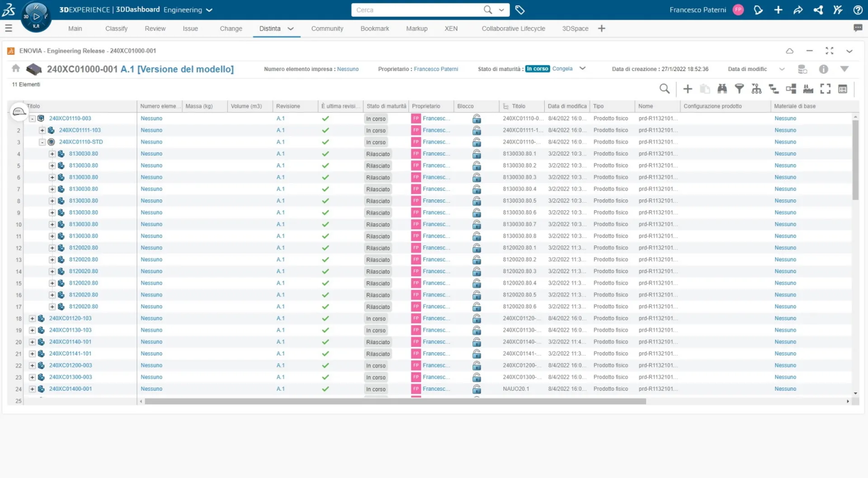Toggle lock icon for 240XC01110-003 row
The height and width of the screenshot is (478, 868).
tap(476, 119)
